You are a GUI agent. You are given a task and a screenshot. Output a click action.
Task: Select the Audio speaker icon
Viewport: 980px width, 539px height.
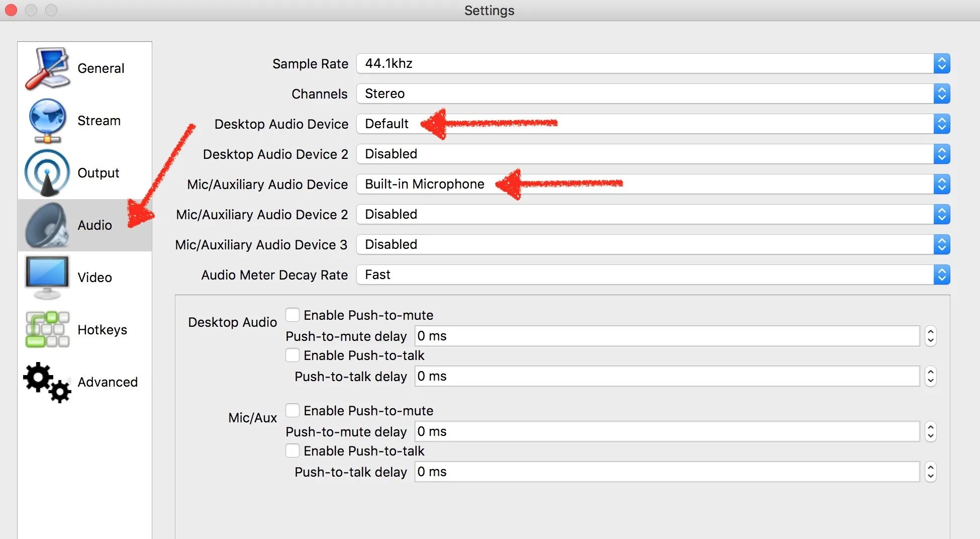click(47, 225)
